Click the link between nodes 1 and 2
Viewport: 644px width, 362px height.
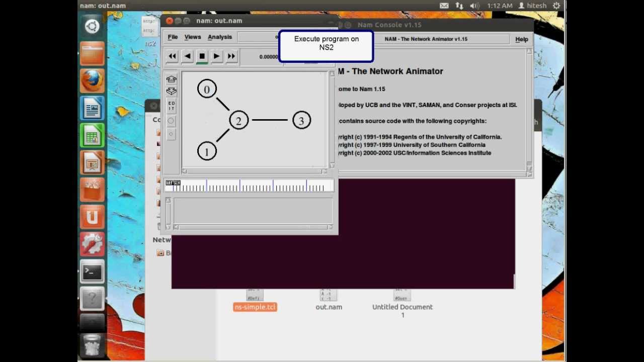point(223,136)
